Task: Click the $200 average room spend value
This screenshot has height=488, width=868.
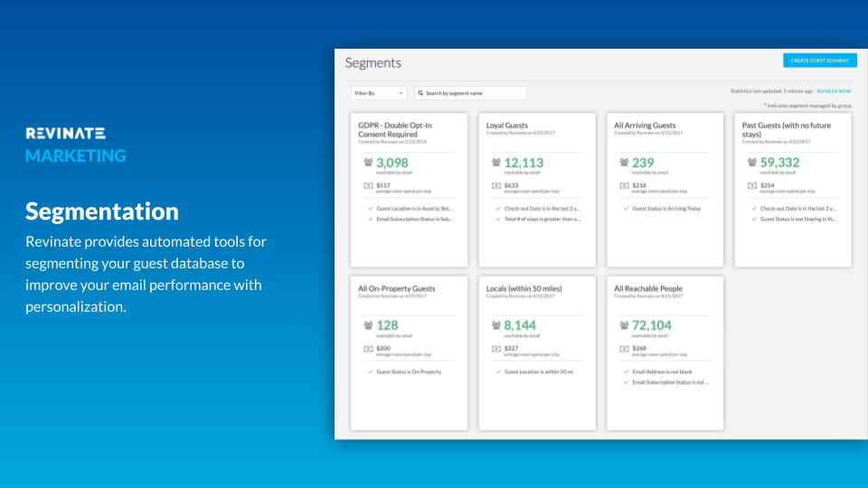Action: [383, 348]
